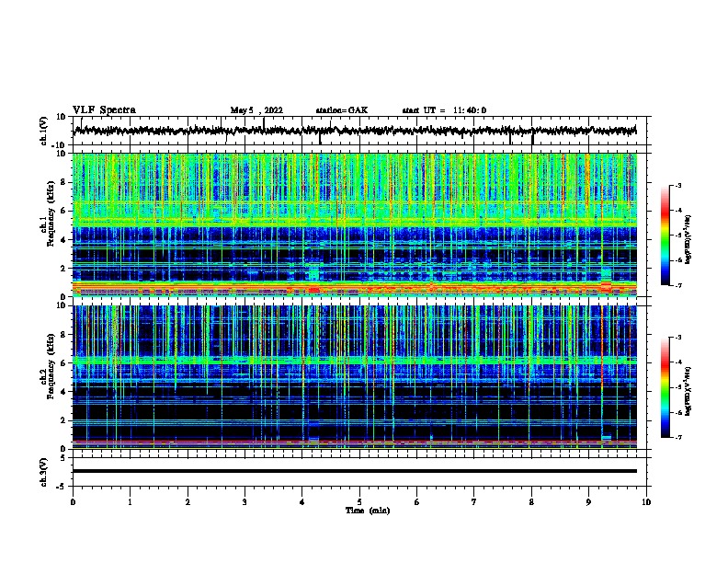Click the "ch.3(V)" axis label
This screenshot has height=563, width=728.
(44, 472)
